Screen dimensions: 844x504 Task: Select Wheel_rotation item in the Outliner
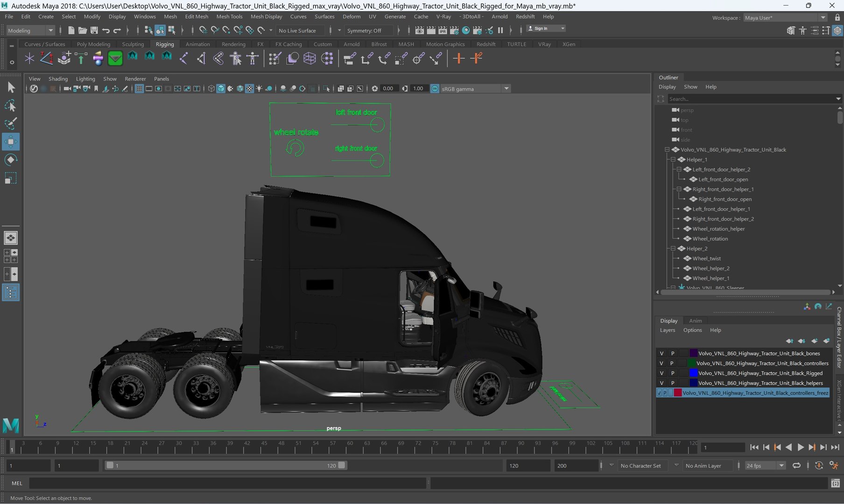click(x=710, y=238)
